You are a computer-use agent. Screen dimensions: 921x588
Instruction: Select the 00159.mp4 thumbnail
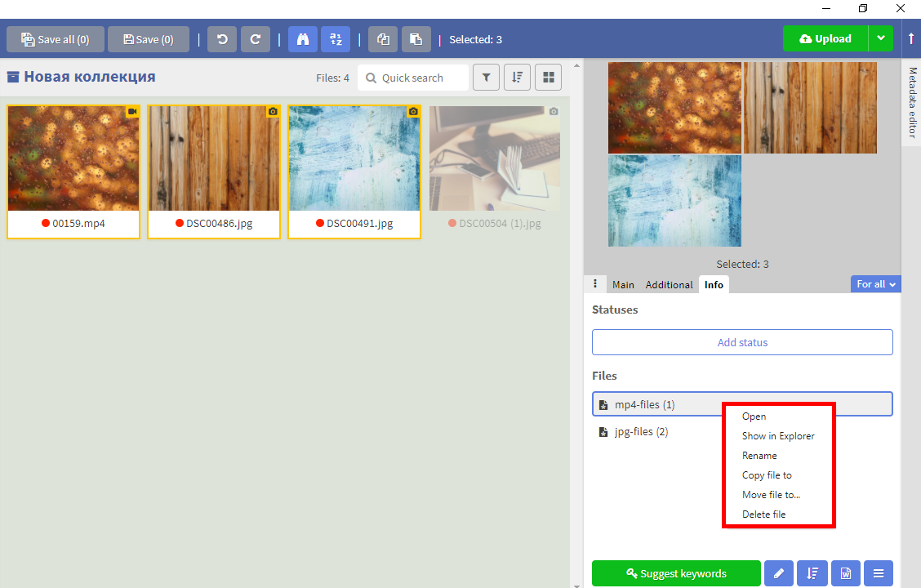tap(73, 158)
